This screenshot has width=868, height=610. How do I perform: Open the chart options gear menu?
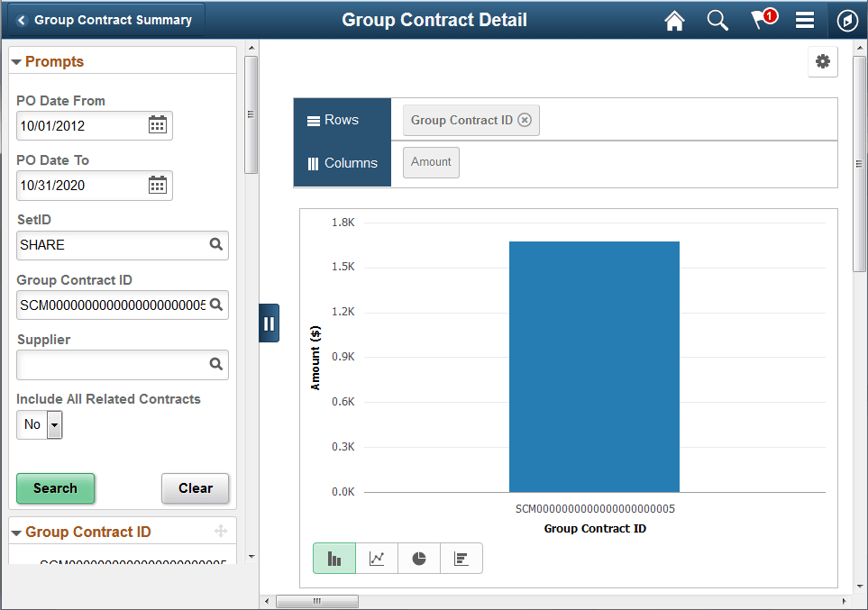(822, 62)
